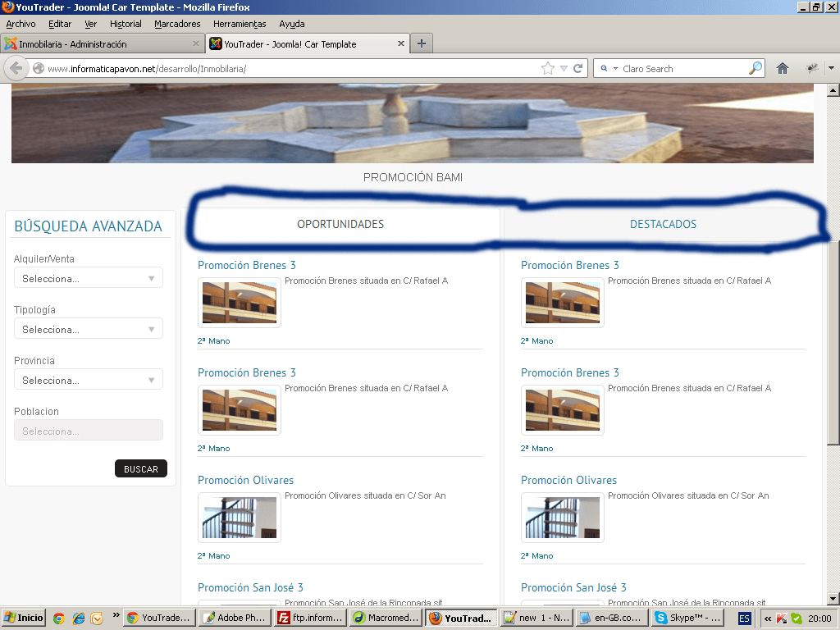Select the YouTrader - Joomla! Car Template tab
The width and height of the screenshot is (840, 630).
point(308,44)
